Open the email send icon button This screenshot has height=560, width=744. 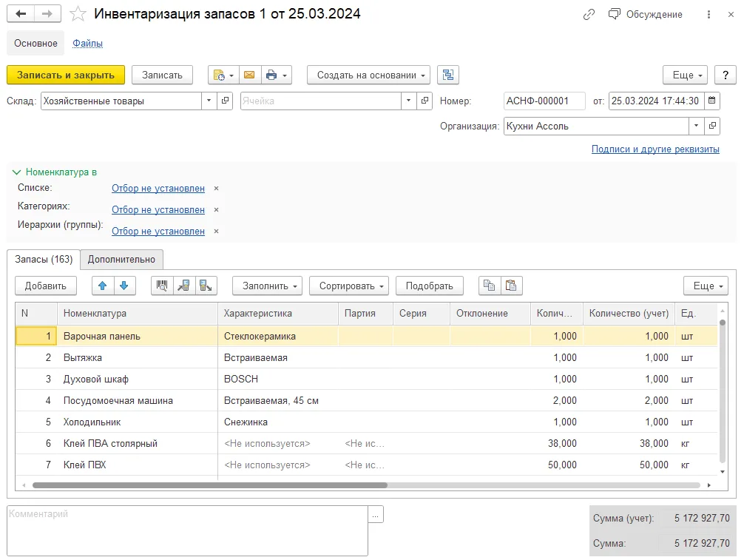[249, 75]
